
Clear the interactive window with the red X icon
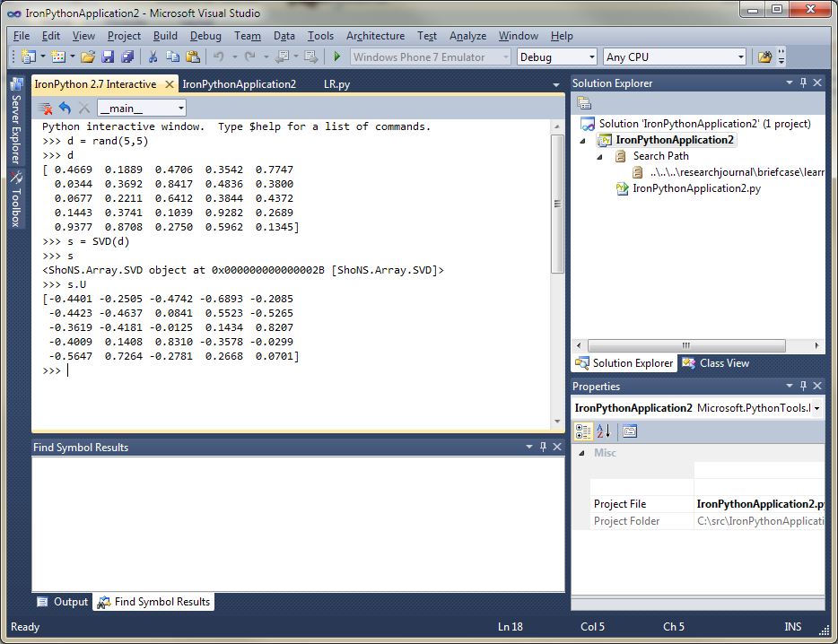click(46, 109)
